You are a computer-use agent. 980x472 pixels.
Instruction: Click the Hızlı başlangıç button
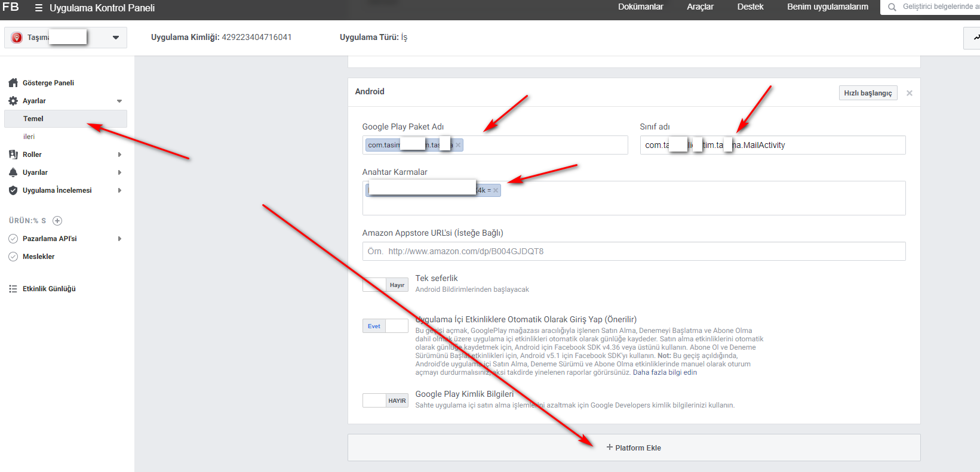[868, 93]
